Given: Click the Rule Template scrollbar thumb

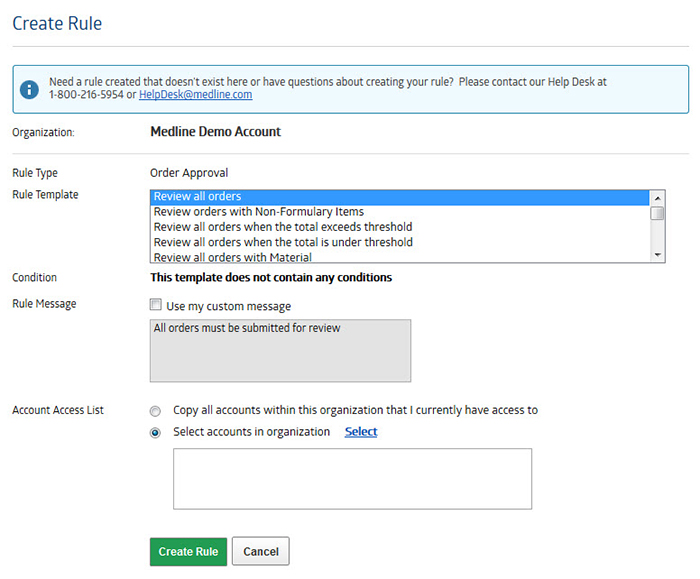Looking at the screenshot, I should 657,213.
